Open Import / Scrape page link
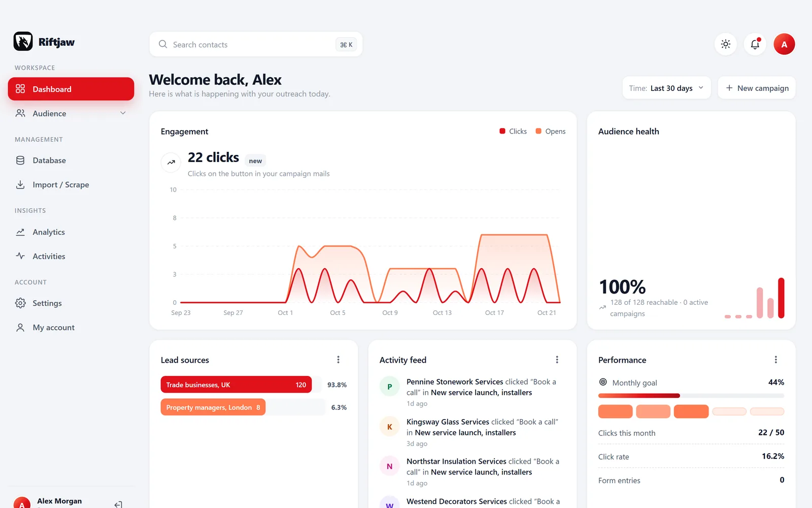The height and width of the screenshot is (508, 812). tap(71, 185)
